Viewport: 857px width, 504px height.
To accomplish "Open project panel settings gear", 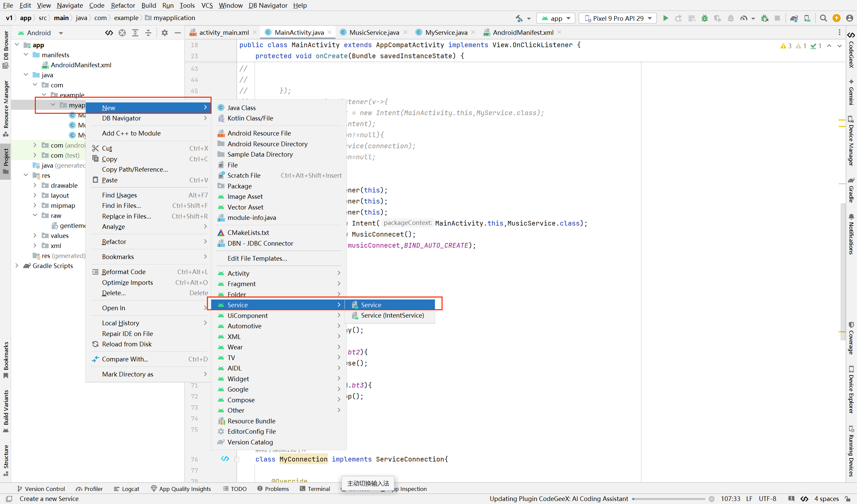I will click(165, 33).
